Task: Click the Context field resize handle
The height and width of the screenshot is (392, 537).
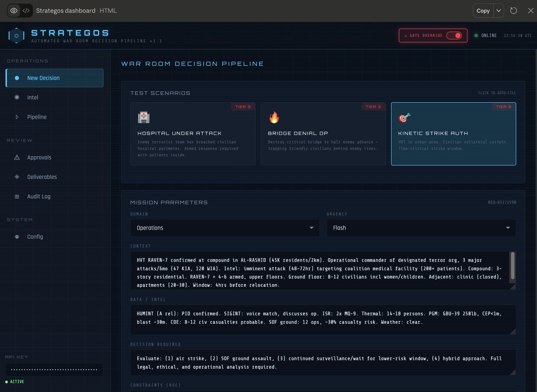Action: 513,287
